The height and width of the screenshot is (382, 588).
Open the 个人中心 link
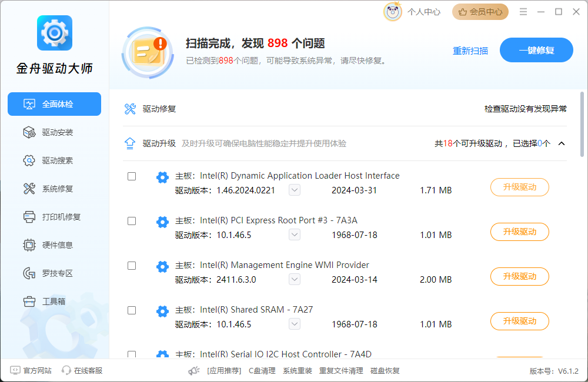point(424,12)
